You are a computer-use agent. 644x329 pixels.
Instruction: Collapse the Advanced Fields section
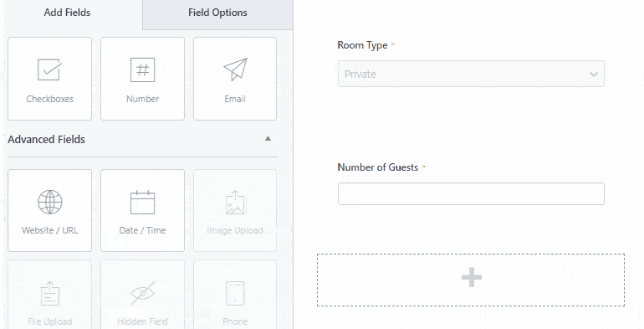pos(268,139)
